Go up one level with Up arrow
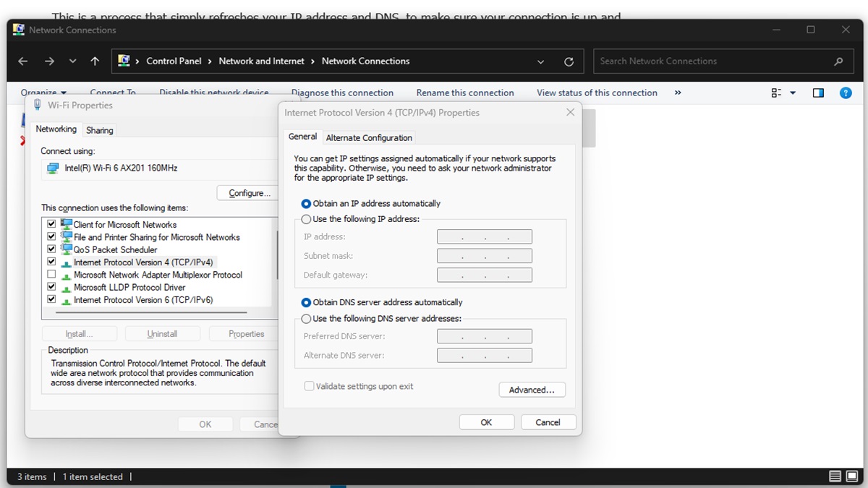This screenshot has height=488, width=868. tap(95, 61)
